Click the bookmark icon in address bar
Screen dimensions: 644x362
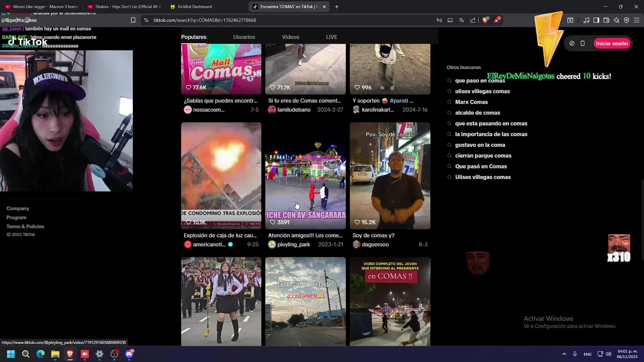[x=133, y=20]
